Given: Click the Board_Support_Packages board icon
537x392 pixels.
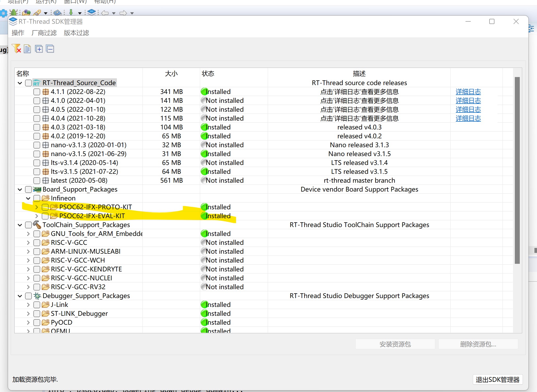Looking at the screenshot, I should [37, 189].
